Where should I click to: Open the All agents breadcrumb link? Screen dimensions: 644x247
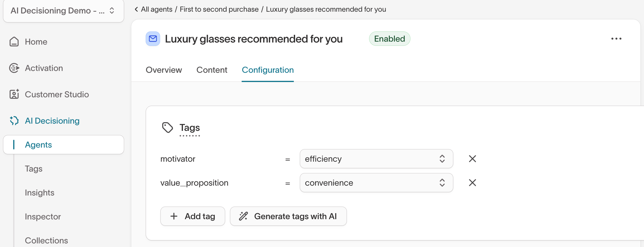pyautogui.click(x=157, y=9)
